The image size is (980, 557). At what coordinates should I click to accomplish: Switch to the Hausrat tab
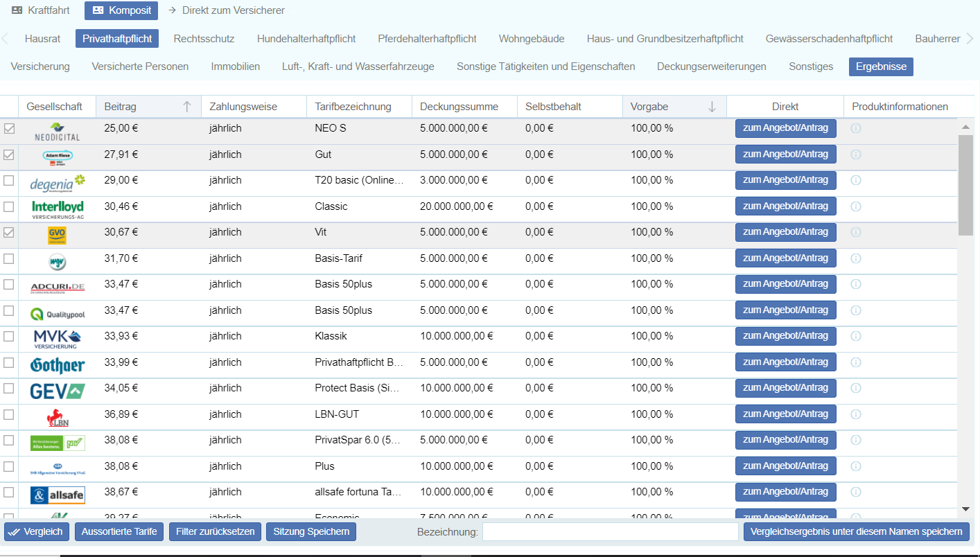(x=42, y=39)
